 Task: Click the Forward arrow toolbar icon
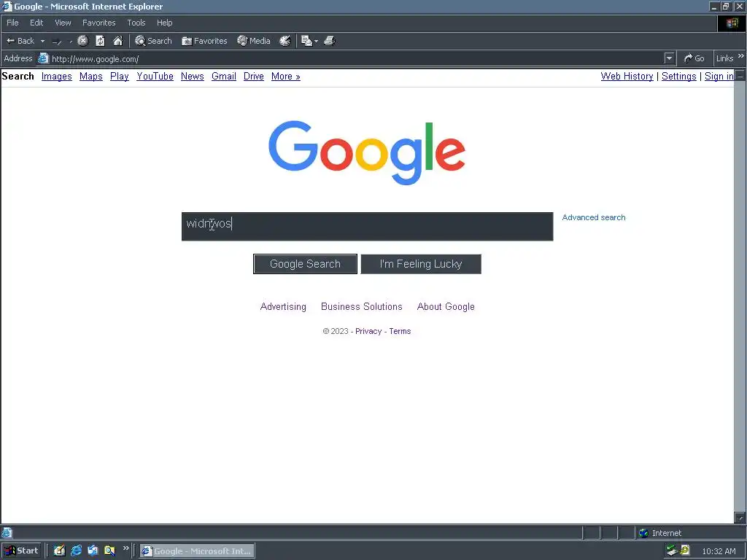coord(57,42)
